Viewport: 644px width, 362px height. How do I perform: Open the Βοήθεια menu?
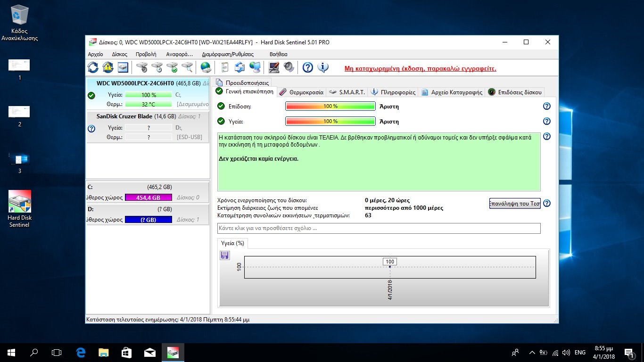[278, 54]
